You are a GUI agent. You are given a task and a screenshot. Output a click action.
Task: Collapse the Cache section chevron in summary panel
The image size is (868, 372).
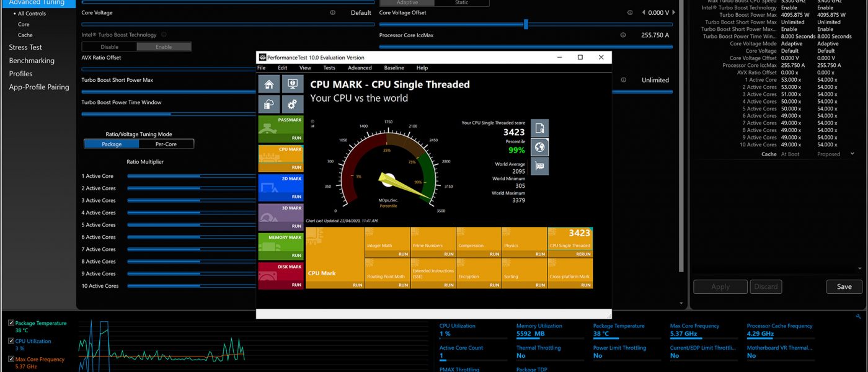pos(852,154)
